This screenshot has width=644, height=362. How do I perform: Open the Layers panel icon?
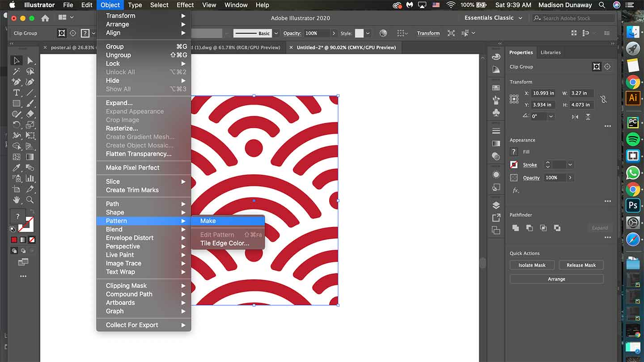point(496,206)
